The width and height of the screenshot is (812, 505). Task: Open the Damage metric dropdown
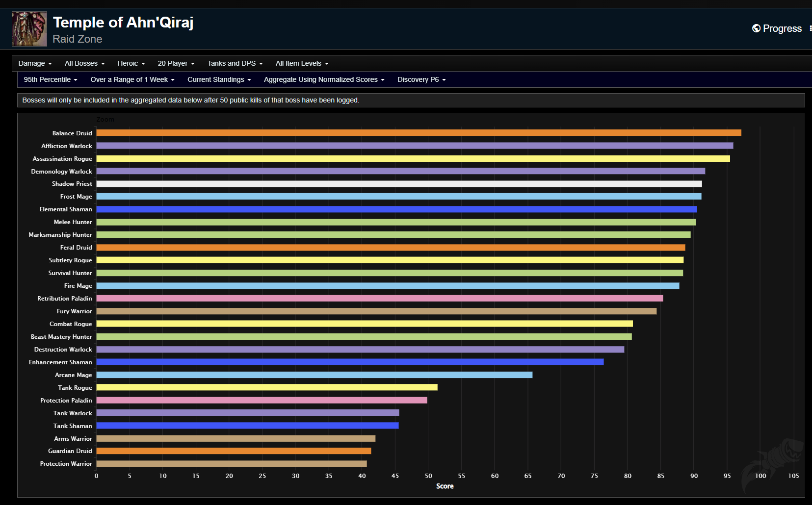35,63
